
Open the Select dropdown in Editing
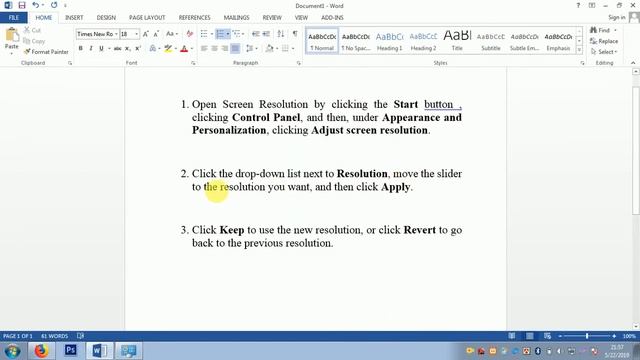click(604, 52)
